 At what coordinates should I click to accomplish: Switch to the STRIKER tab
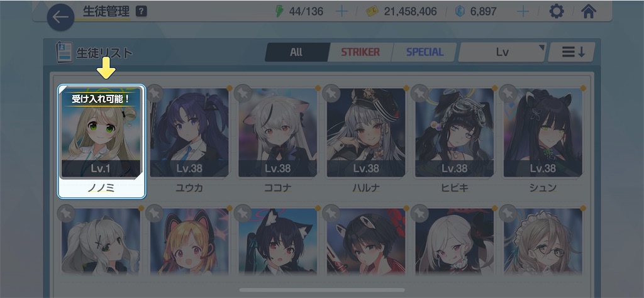click(x=360, y=52)
